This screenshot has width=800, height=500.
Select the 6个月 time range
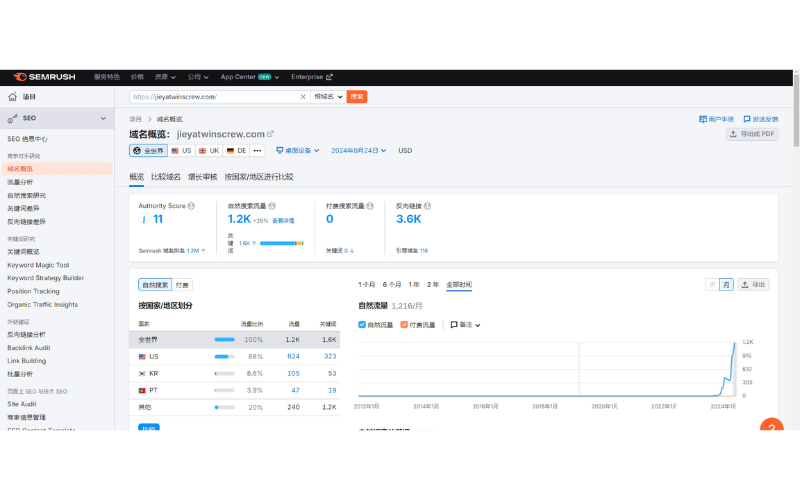pos(392,285)
